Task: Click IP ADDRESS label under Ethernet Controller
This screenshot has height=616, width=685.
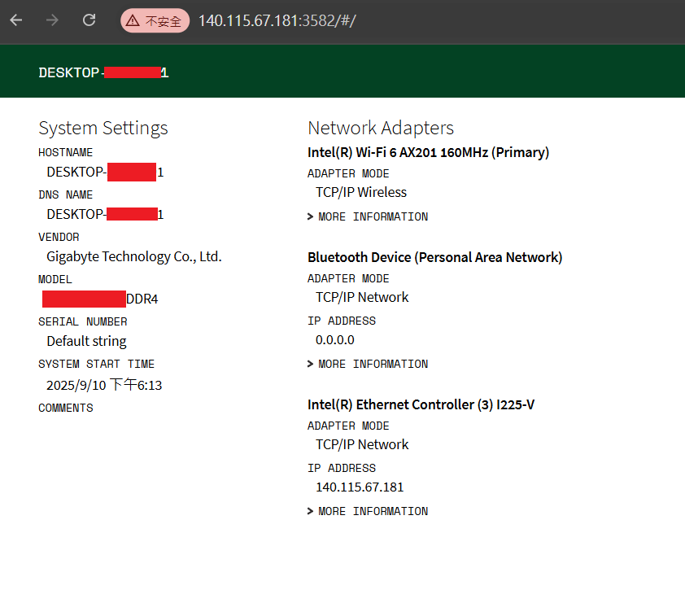Action: point(342,469)
